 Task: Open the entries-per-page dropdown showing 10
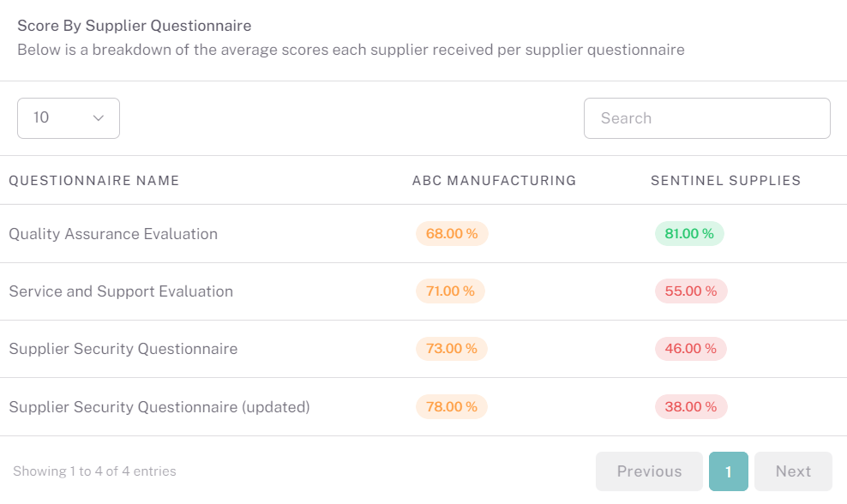coord(69,117)
